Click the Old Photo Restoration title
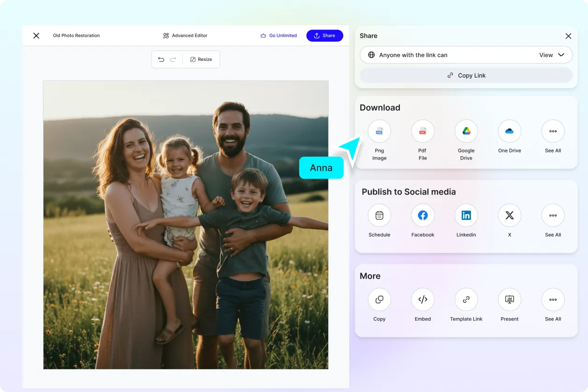 76,36
